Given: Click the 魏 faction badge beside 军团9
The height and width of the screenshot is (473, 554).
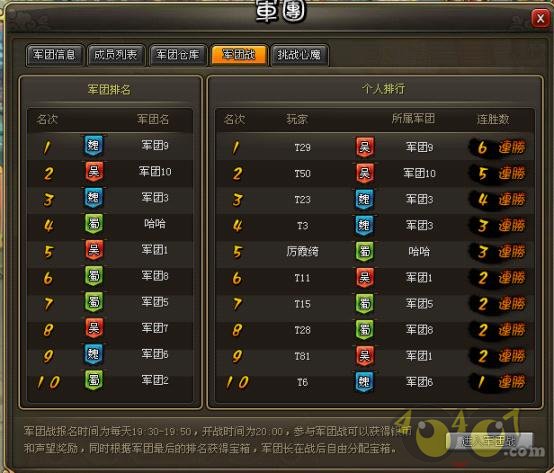Looking at the screenshot, I should pyautogui.click(x=93, y=146).
